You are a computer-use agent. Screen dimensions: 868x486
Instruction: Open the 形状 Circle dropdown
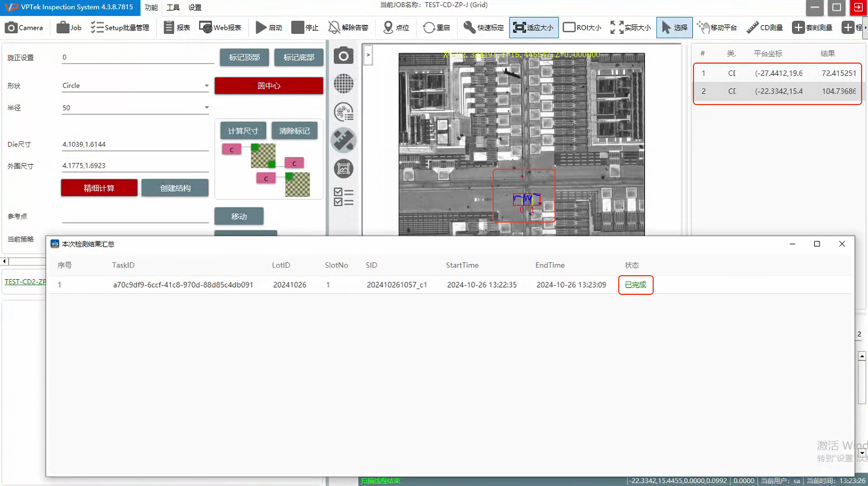pos(135,85)
